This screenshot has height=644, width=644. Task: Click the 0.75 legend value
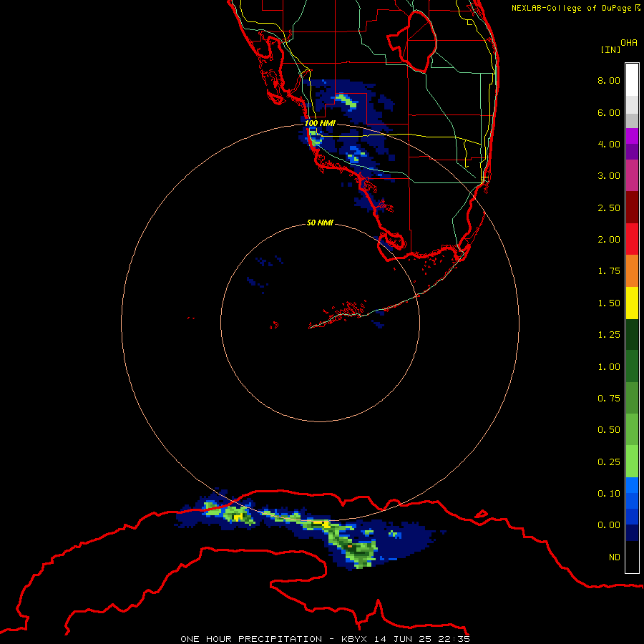click(x=609, y=399)
